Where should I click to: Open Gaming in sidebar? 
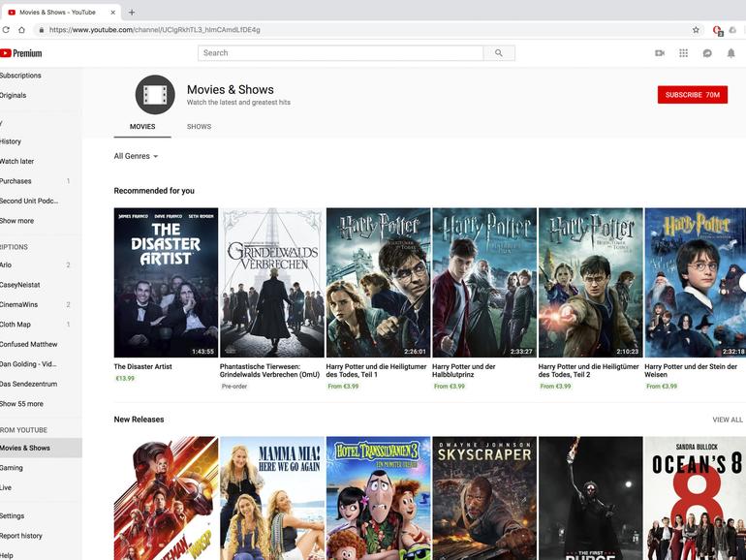12,468
